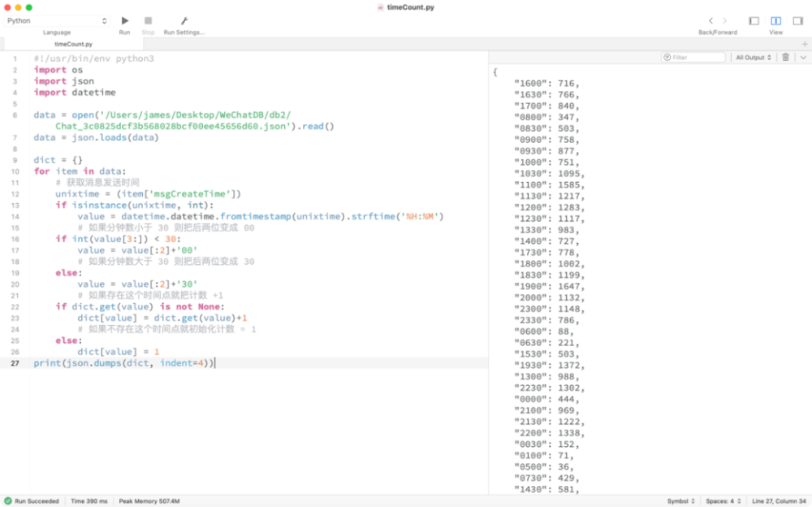The width and height of the screenshot is (812, 507).
Task: Focus the output Filter field
Action: click(693, 58)
